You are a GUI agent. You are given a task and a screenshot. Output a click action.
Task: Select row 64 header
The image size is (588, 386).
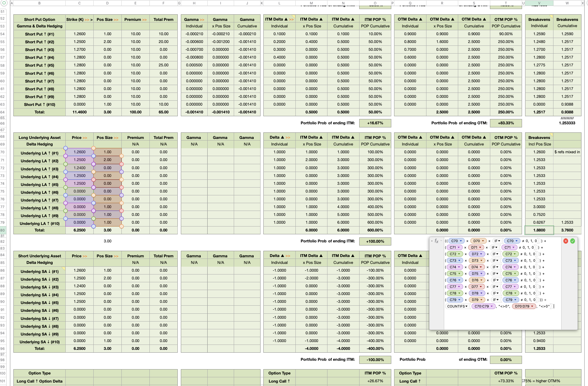click(x=3, y=112)
